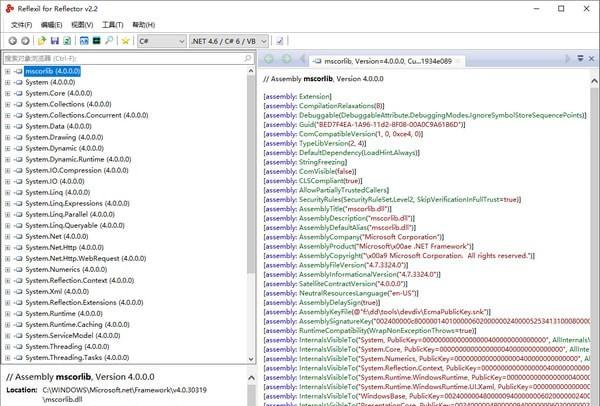Expand the System.Xml node
Viewport: 600px width, 406px height.
(x=8, y=292)
